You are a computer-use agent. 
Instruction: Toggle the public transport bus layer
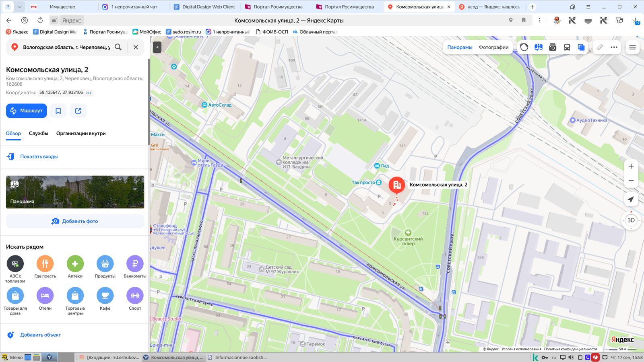tap(567, 47)
